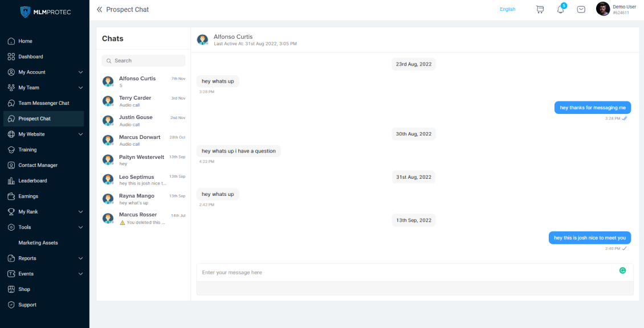Expand the My Team submenu
Image resolution: width=644 pixels, height=328 pixels.
coord(46,88)
